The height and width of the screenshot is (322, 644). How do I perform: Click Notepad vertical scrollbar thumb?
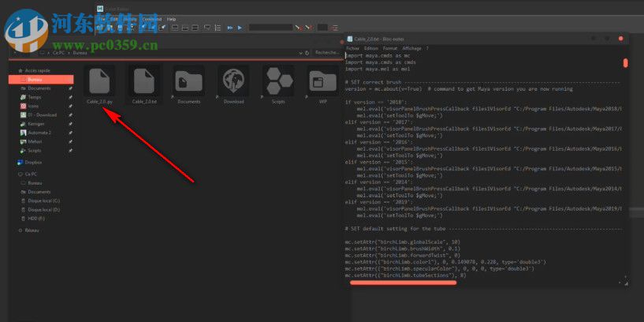click(626, 63)
